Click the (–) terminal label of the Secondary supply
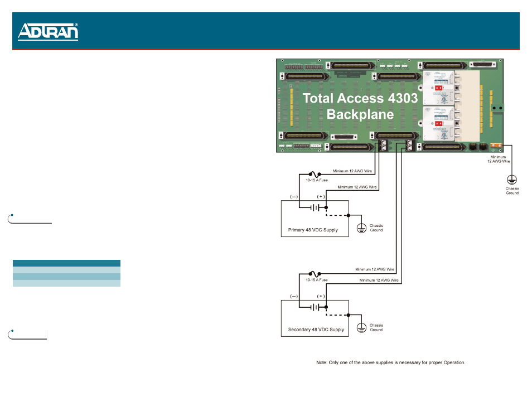This screenshot has height=411, width=532. (294, 296)
